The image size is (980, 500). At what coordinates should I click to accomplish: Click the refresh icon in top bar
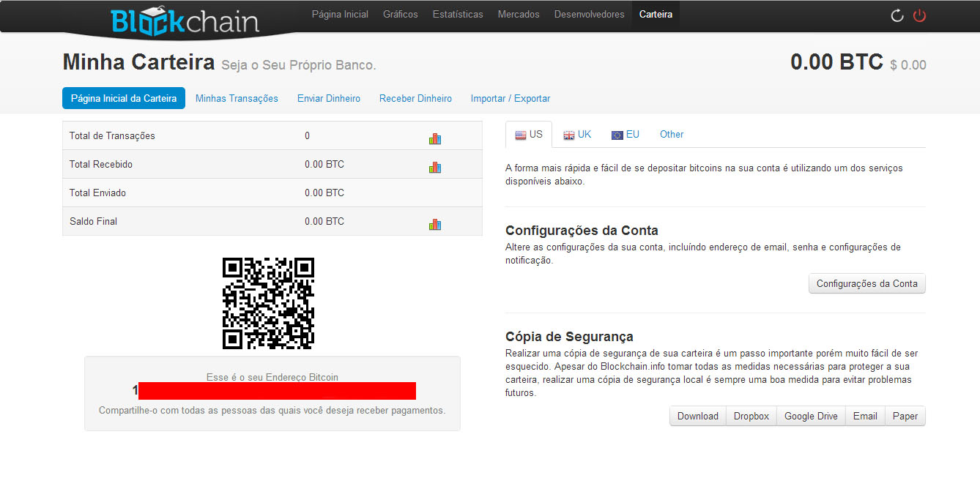pyautogui.click(x=897, y=15)
